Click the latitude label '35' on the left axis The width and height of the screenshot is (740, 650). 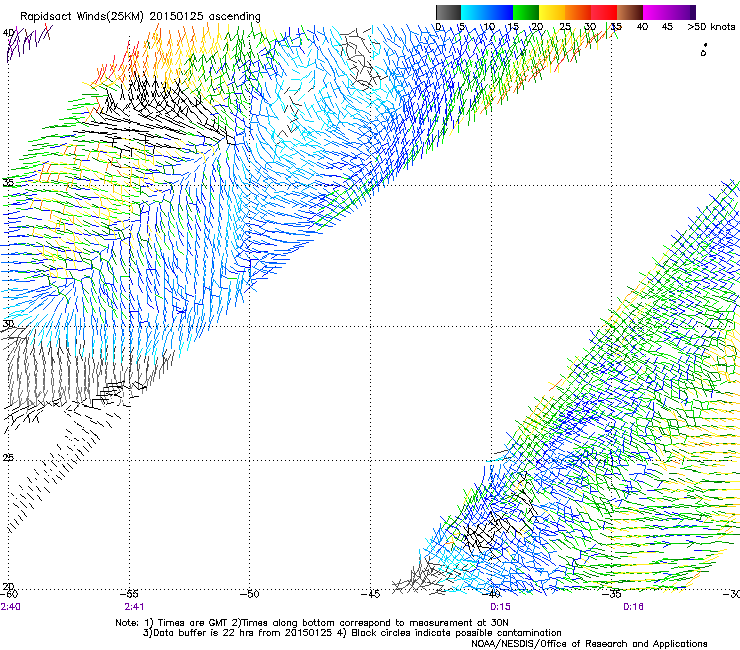(8, 182)
